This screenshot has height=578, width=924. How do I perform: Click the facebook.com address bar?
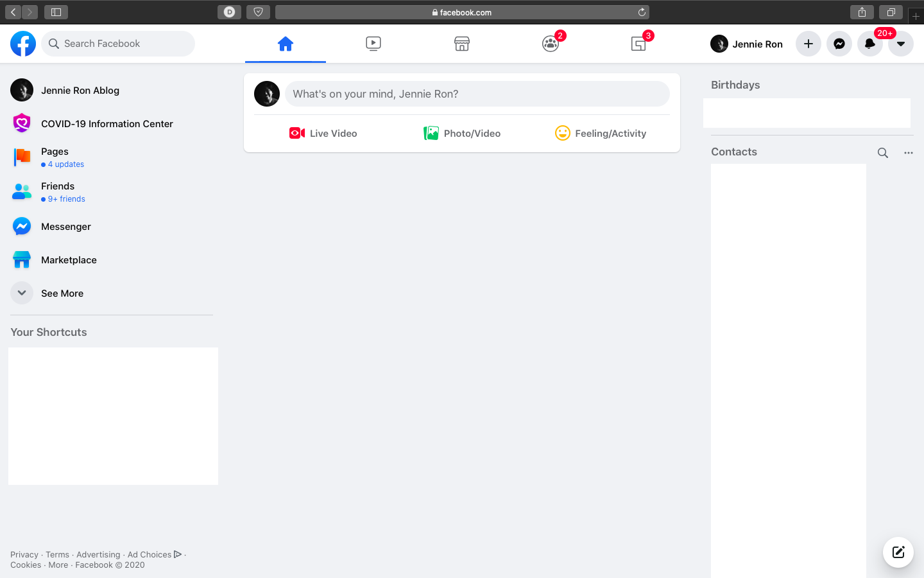coord(462,12)
